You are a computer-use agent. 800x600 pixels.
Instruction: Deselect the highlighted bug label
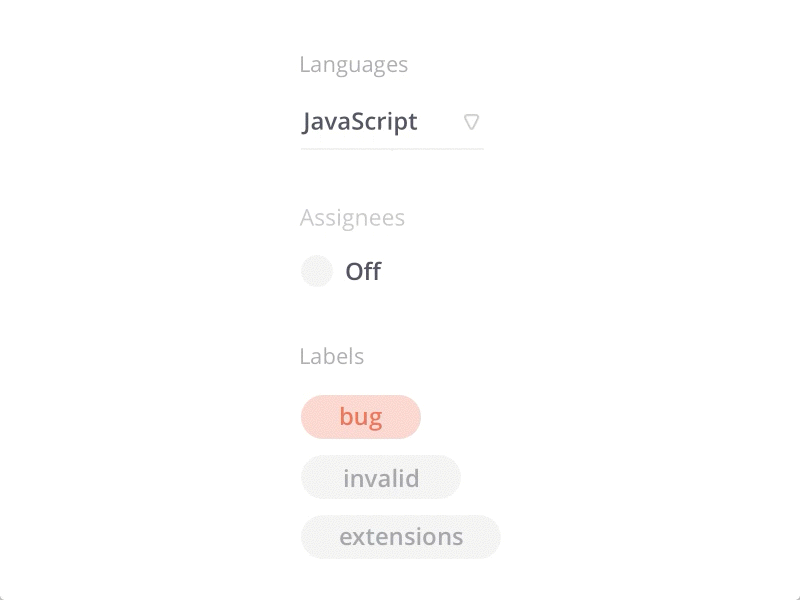click(x=360, y=417)
